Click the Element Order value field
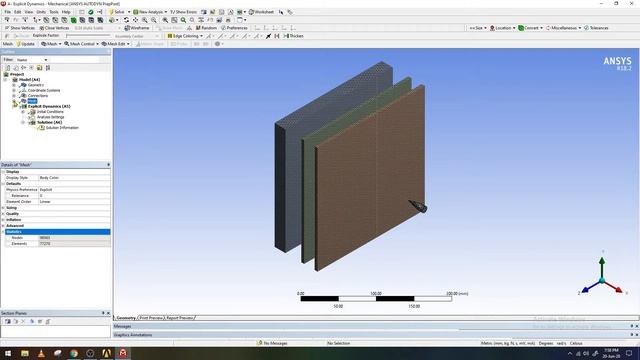Image resolution: width=640 pixels, height=360 pixels. coord(74,202)
